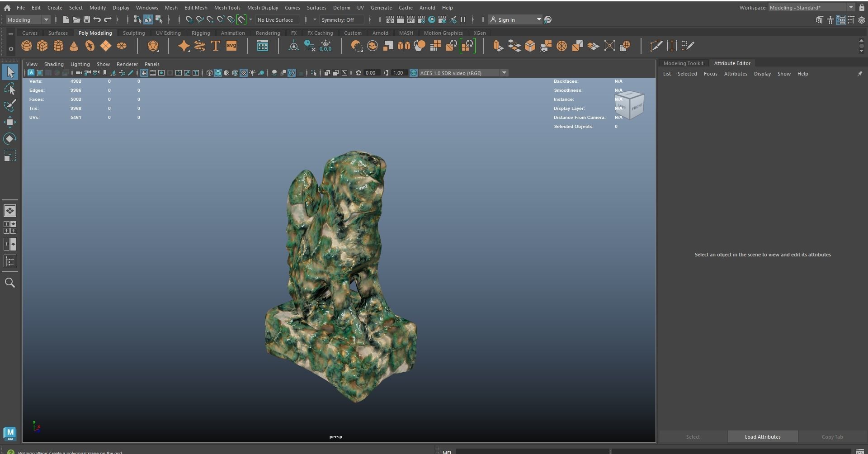Click the polygon cube shelf icon

(42, 46)
